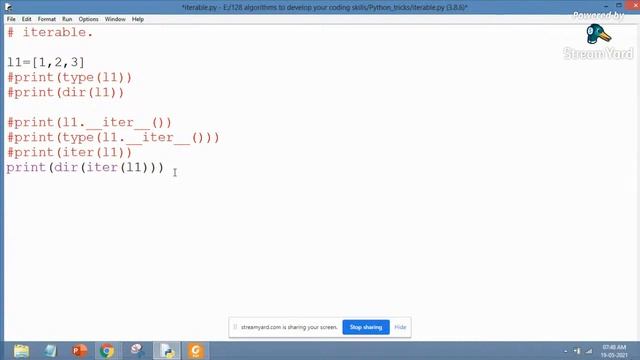Click the network signal tray icon

coord(589,351)
